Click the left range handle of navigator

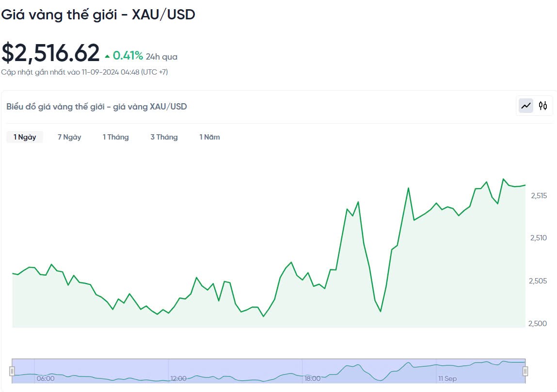point(12,371)
